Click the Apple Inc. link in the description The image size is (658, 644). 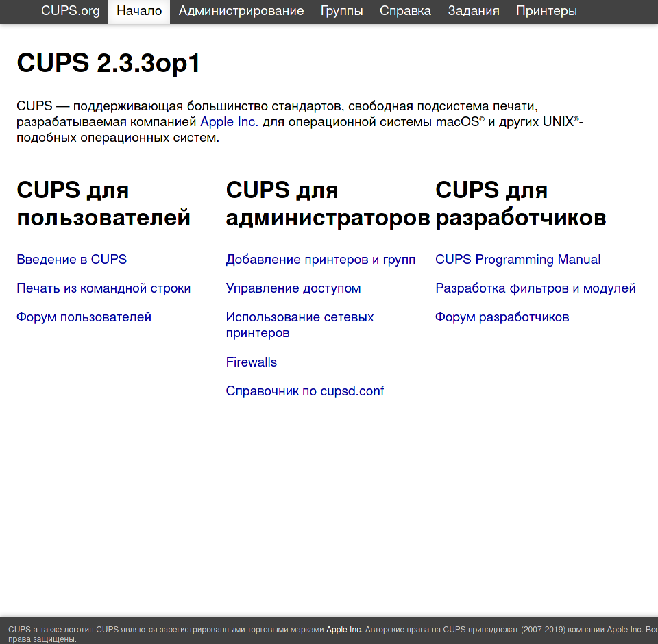click(x=229, y=122)
